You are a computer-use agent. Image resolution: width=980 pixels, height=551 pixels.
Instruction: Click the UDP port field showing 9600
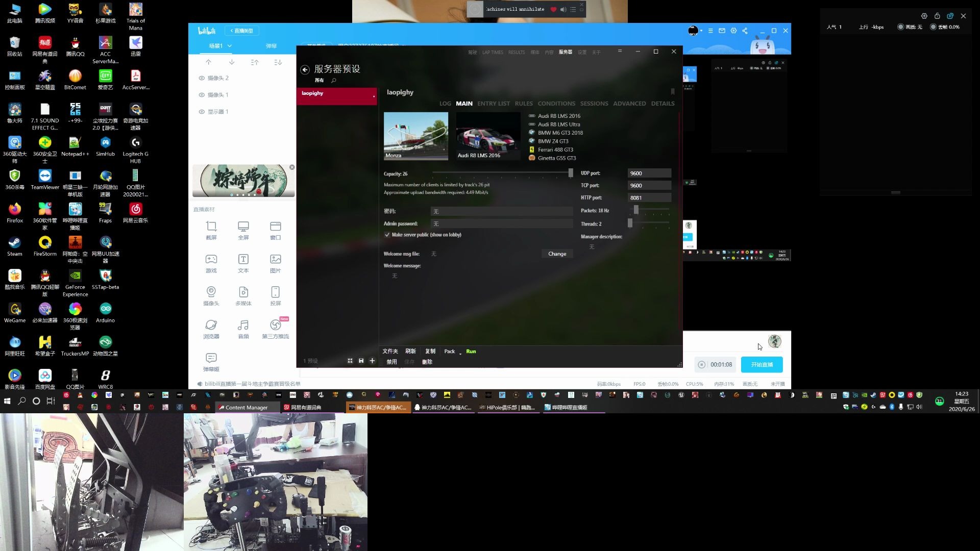coord(648,173)
